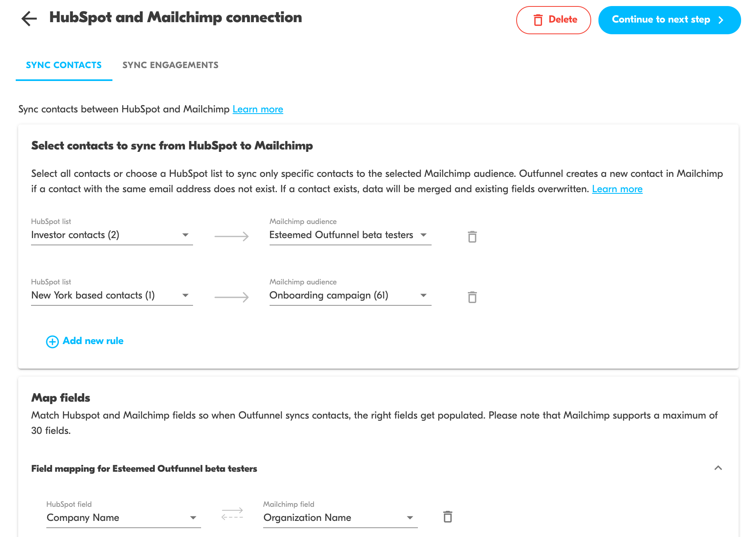Screen dimensions: 756x537
Task: Click the arrow between Investor contacts and Mailchimp audience
Action: point(231,236)
